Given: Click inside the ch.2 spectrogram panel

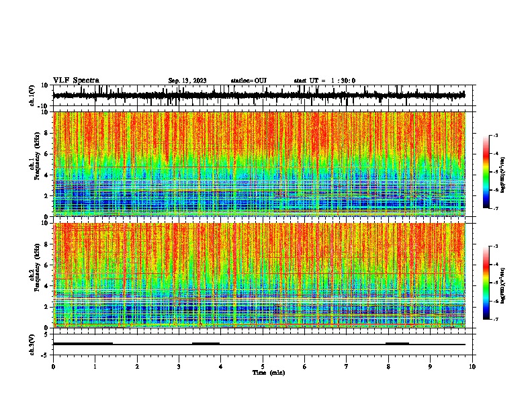Looking at the screenshot, I should tap(259, 275).
